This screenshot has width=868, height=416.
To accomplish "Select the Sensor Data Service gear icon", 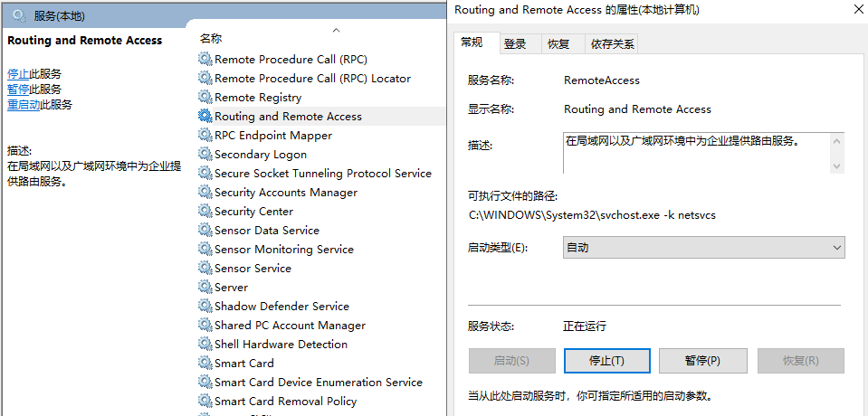I will [205, 231].
